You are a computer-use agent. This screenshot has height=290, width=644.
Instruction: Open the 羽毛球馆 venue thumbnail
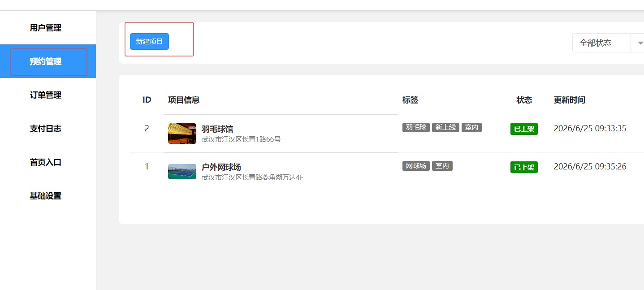pyautogui.click(x=182, y=134)
